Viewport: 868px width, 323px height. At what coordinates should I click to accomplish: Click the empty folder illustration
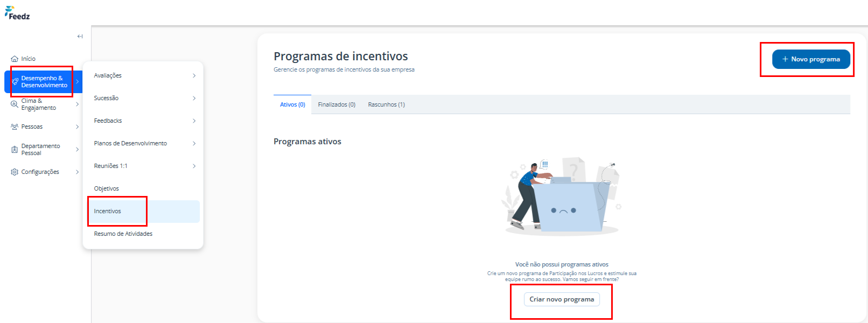562,196
